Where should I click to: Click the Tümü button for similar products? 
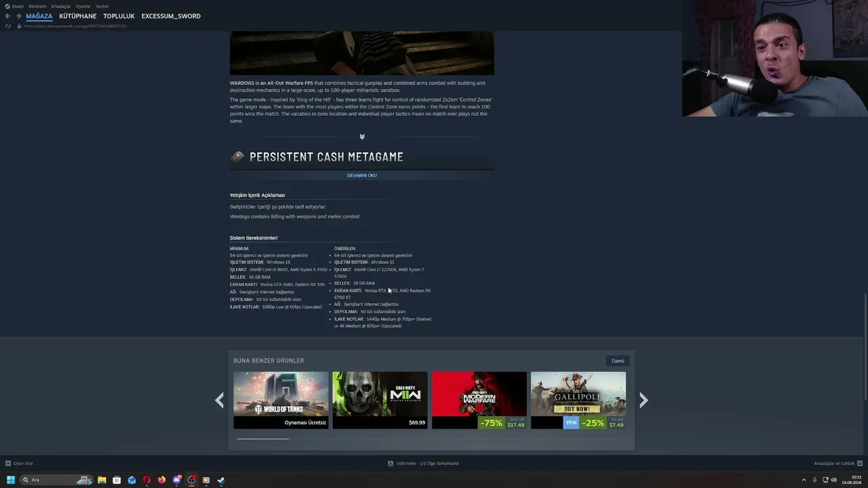tap(618, 361)
